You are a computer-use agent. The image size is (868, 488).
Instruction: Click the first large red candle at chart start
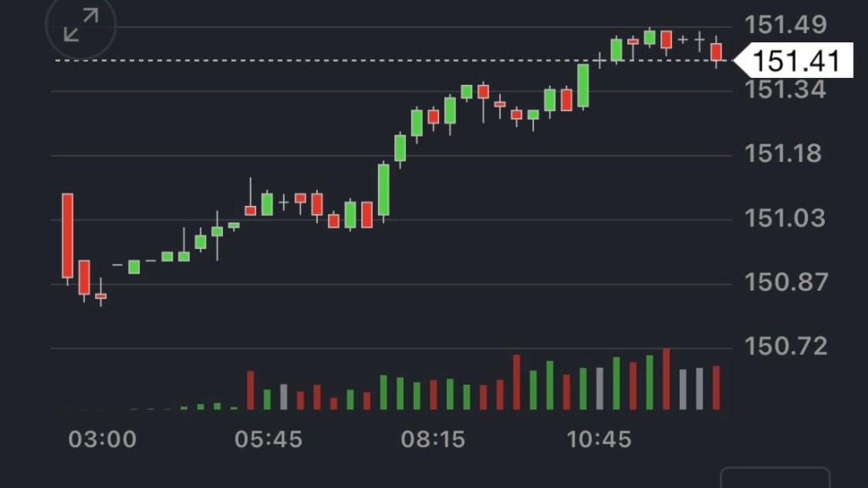pos(67,236)
